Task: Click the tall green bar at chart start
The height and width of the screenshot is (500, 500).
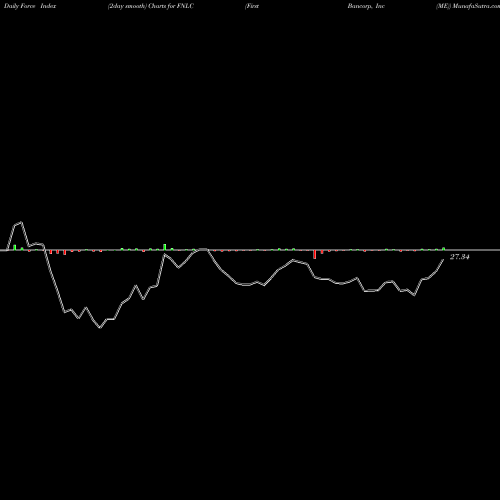Action: point(15,247)
